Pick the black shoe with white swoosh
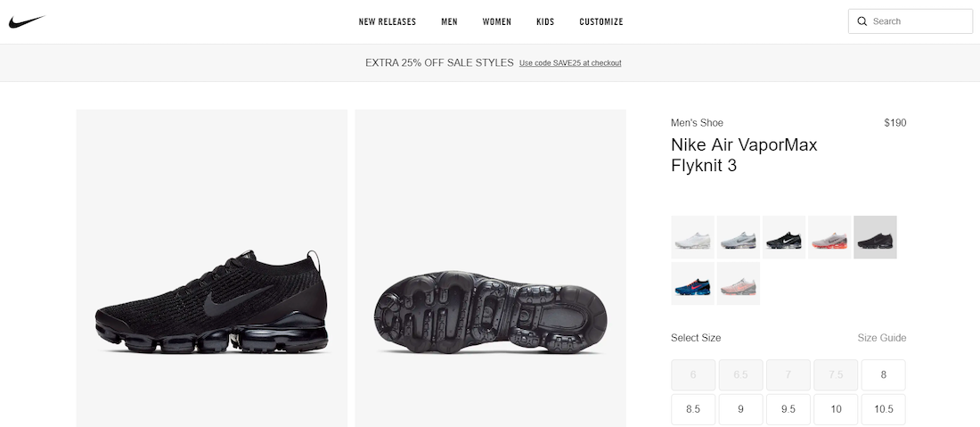 click(784, 237)
